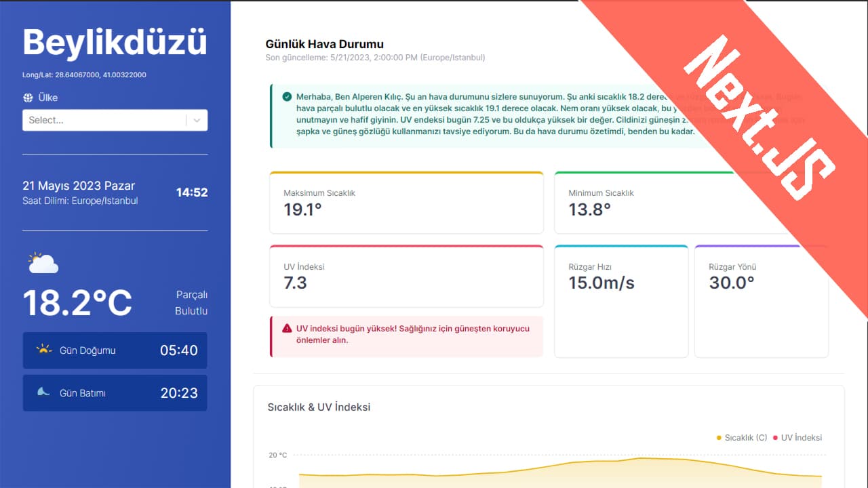
Task: Click the sunset icon in Gün Batımı card
Action: tap(42, 392)
